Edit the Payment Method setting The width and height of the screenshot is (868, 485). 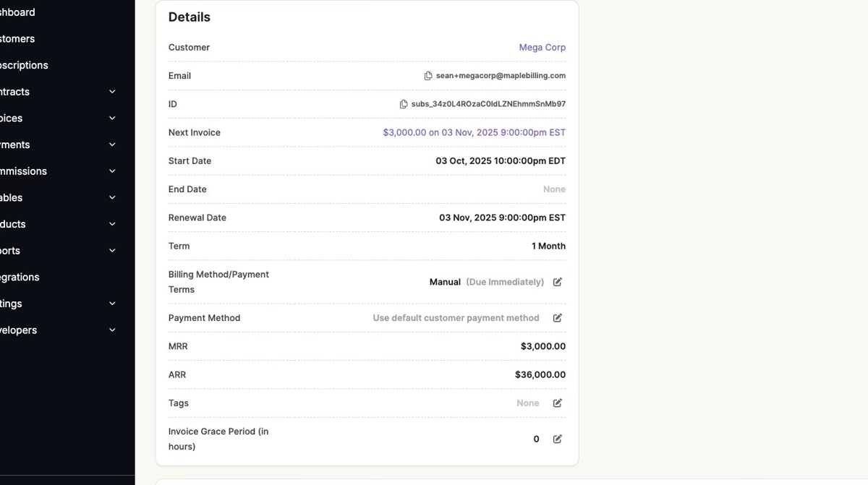point(558,318)
